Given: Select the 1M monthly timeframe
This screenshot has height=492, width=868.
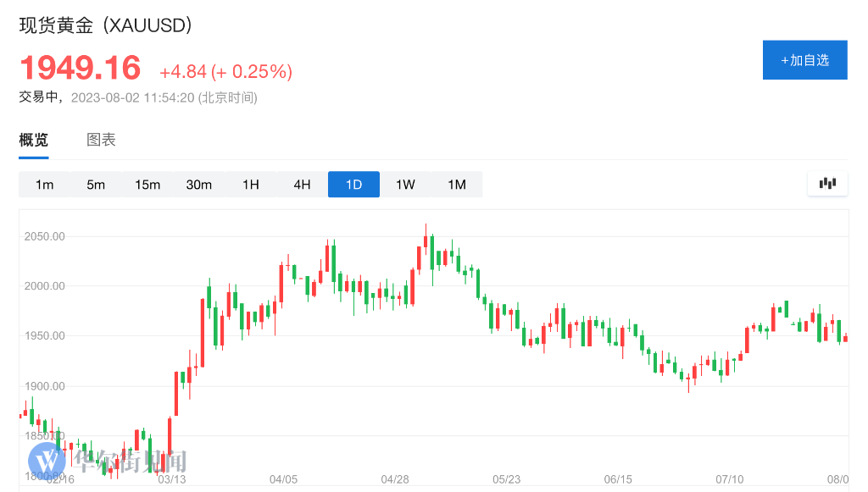Looking at the screenshot, I should (457, 185).
